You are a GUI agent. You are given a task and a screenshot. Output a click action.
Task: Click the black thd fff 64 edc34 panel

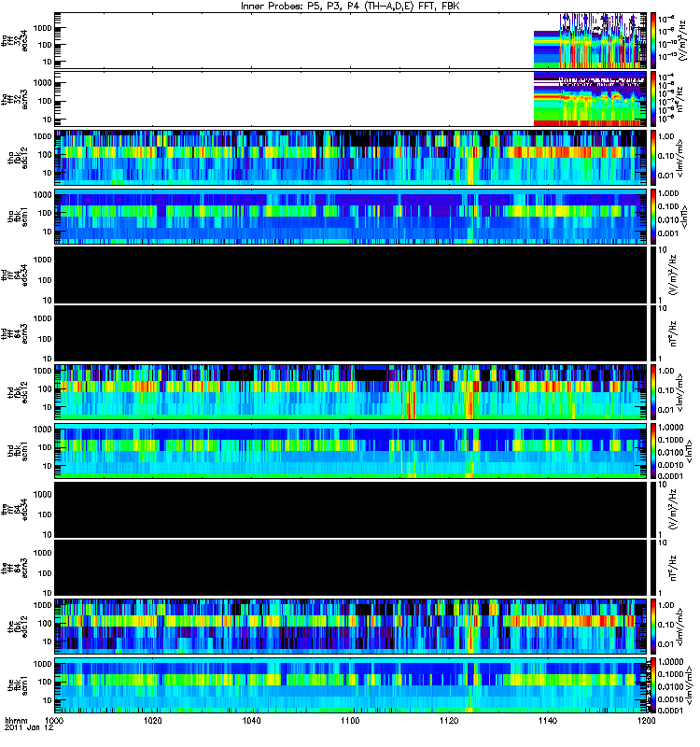pos(351,275)
